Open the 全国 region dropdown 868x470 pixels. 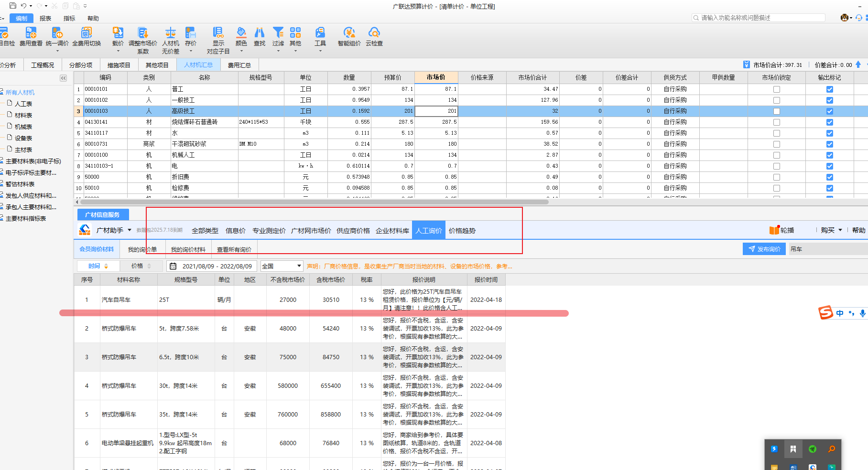pyautogui.click(x=282, y=266)
